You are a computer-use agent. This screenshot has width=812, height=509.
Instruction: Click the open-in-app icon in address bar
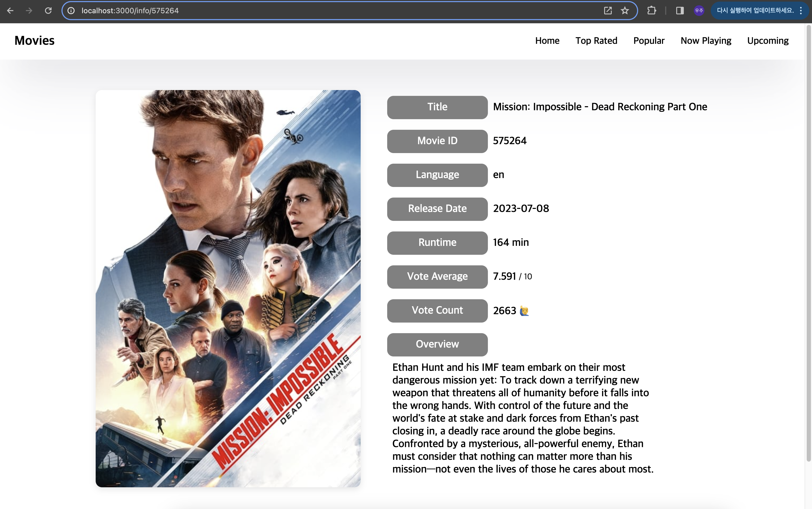pyautogui.click(x=608, y=11)
